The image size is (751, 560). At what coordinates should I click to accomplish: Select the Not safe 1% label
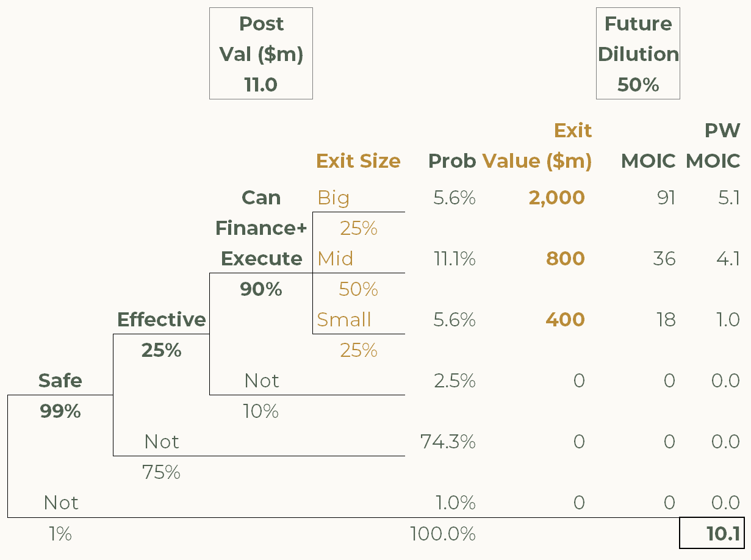[60, 534]
